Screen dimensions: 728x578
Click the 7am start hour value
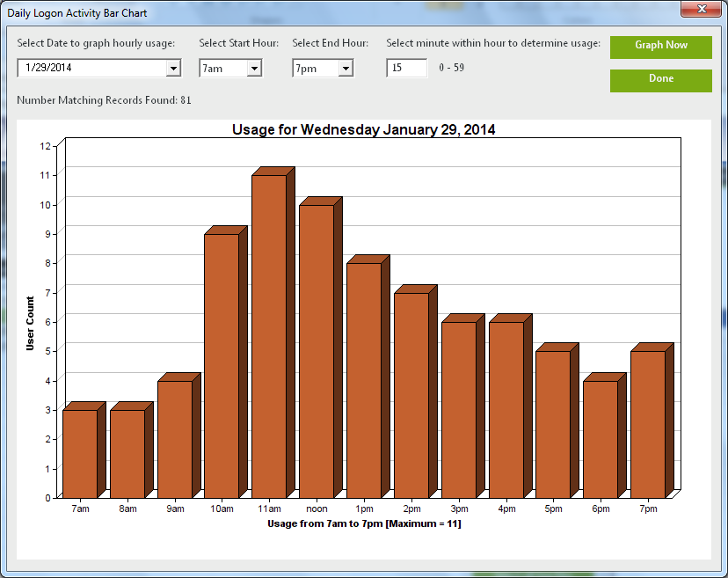coord(212,69)
